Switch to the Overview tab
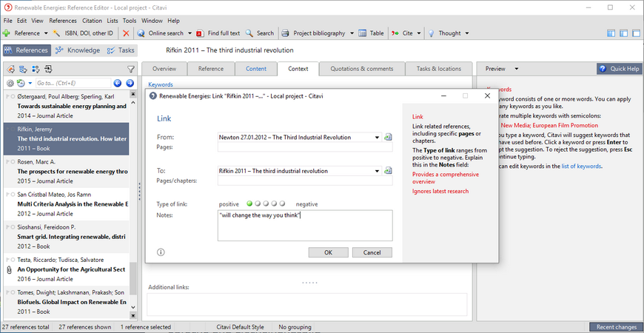 pos(164,69)
